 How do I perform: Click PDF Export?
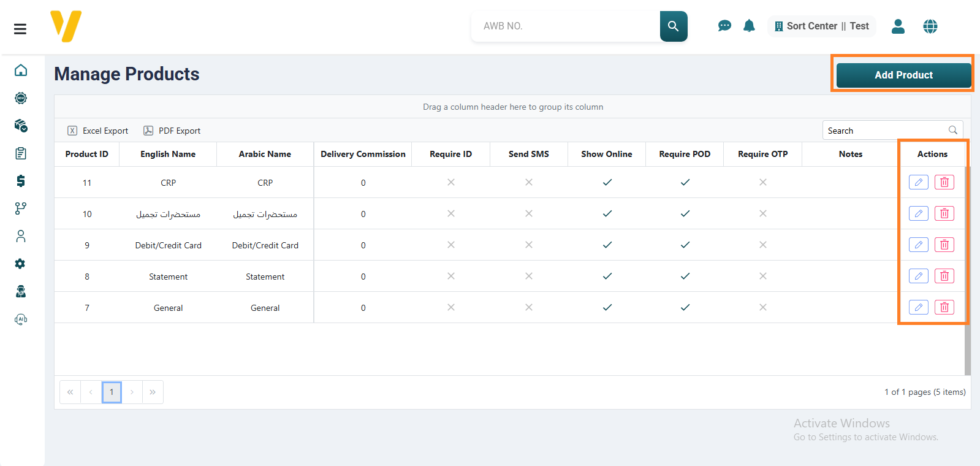[x=172, y=131]
